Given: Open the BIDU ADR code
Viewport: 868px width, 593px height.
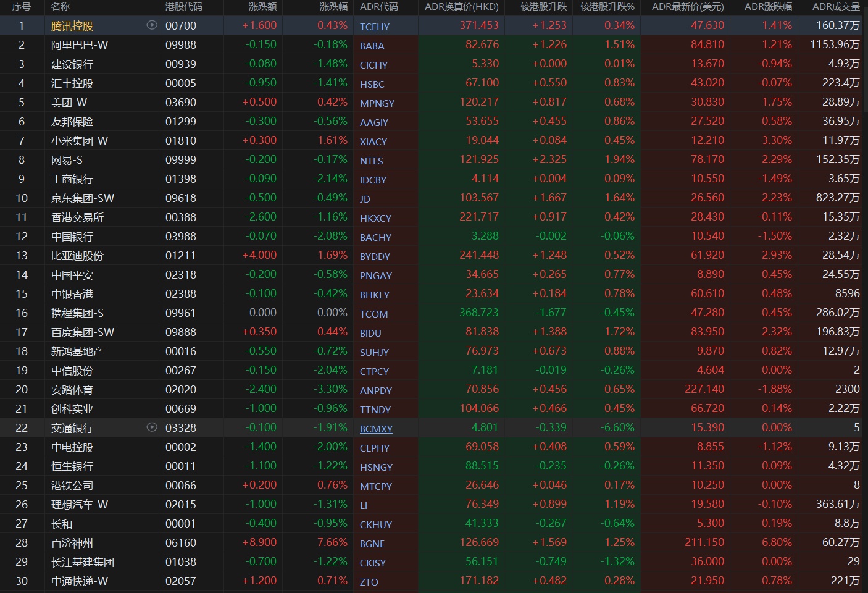Looking at the screenshot, I should click(x=370, y=333).
